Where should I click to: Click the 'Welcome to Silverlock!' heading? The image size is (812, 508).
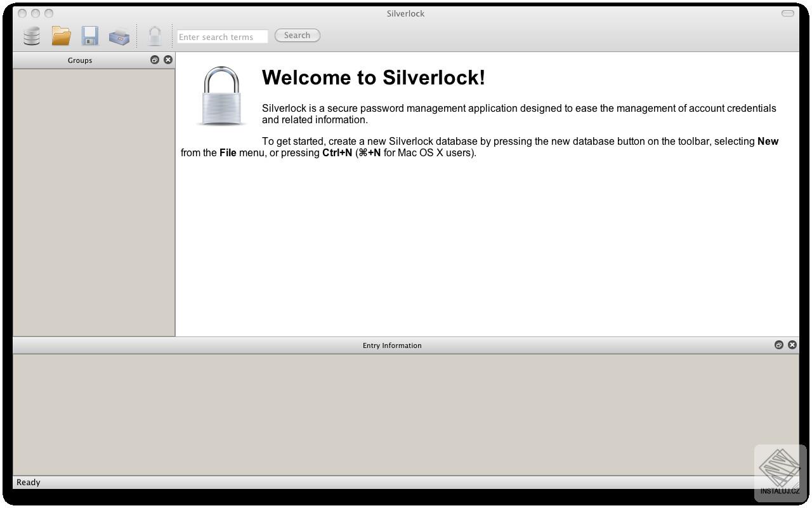click(374, 77)
